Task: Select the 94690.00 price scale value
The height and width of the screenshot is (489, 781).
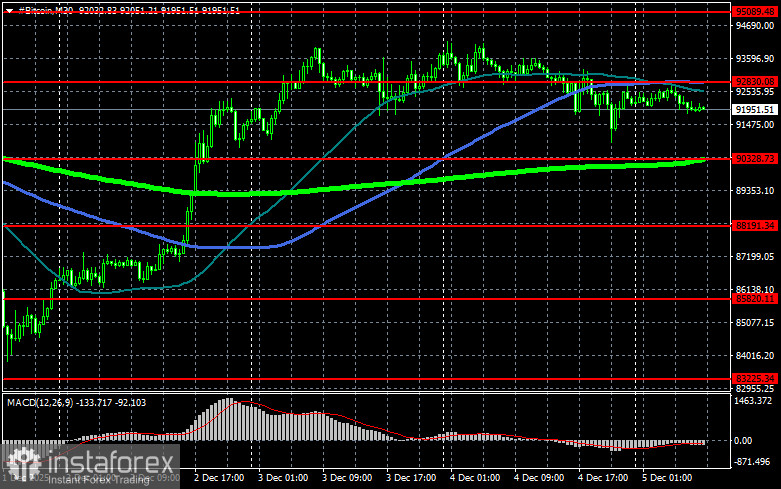Action: click(x=755, y=26)
